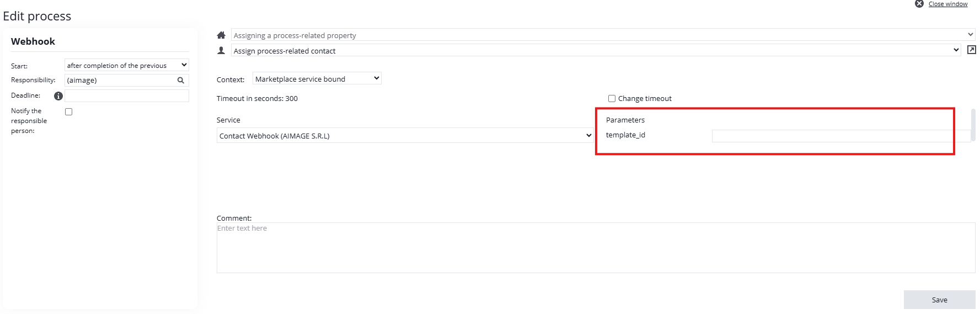Open the Context dropdown
The width and height of the screenshot is (980, 314).
tap(317, 79)
